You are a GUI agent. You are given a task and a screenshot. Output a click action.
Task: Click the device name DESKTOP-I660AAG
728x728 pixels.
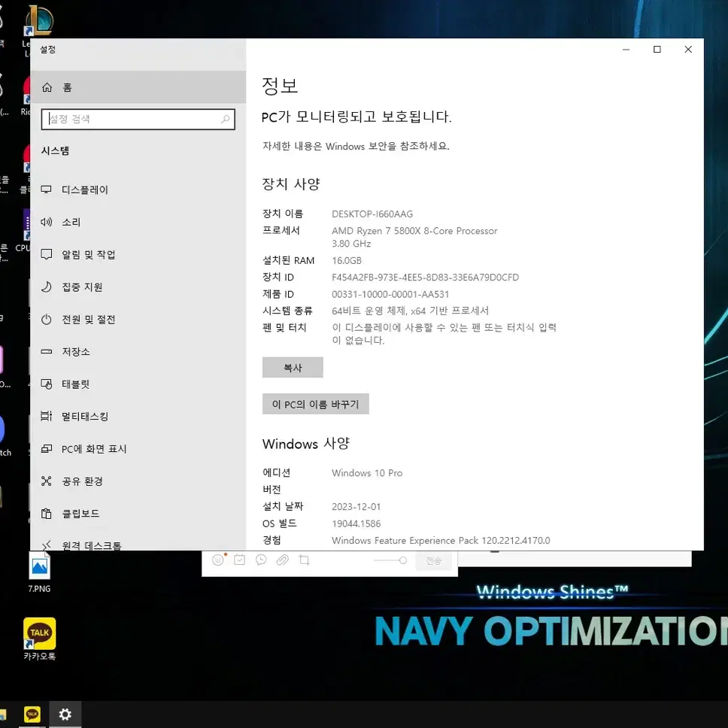tap(372, 214)
